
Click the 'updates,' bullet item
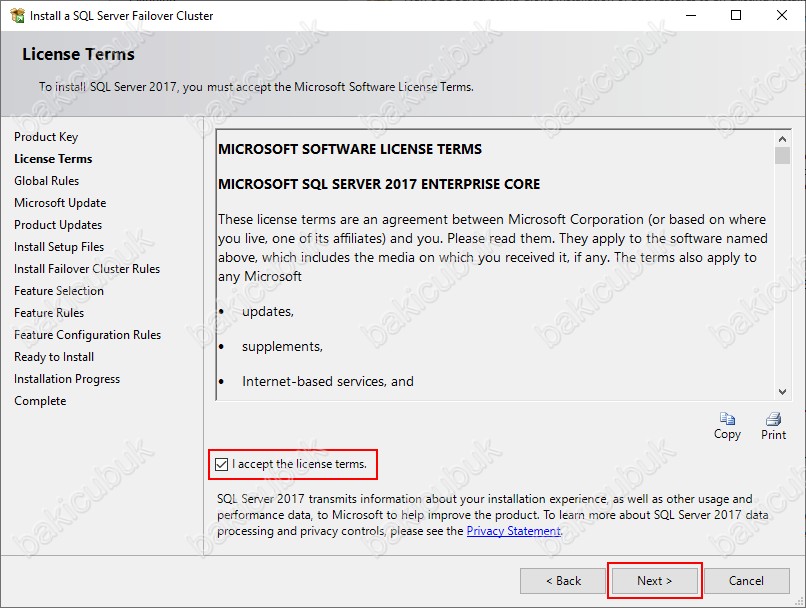(x=268, y=311)
